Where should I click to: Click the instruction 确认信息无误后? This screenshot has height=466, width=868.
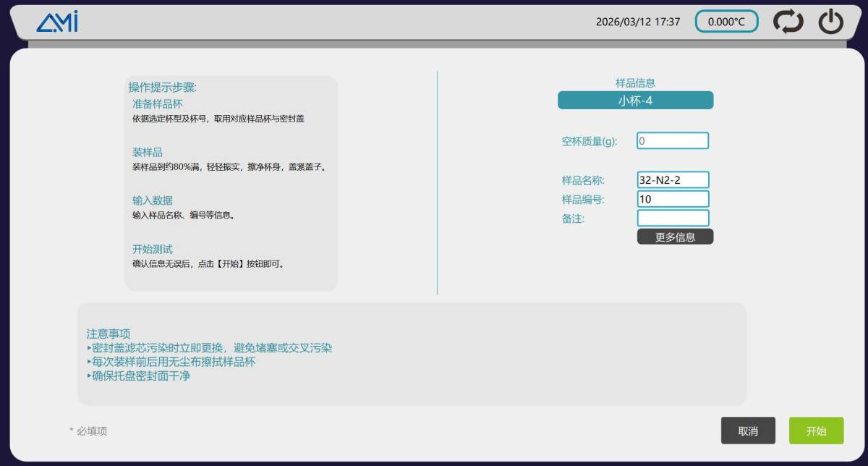coord(208,263)
